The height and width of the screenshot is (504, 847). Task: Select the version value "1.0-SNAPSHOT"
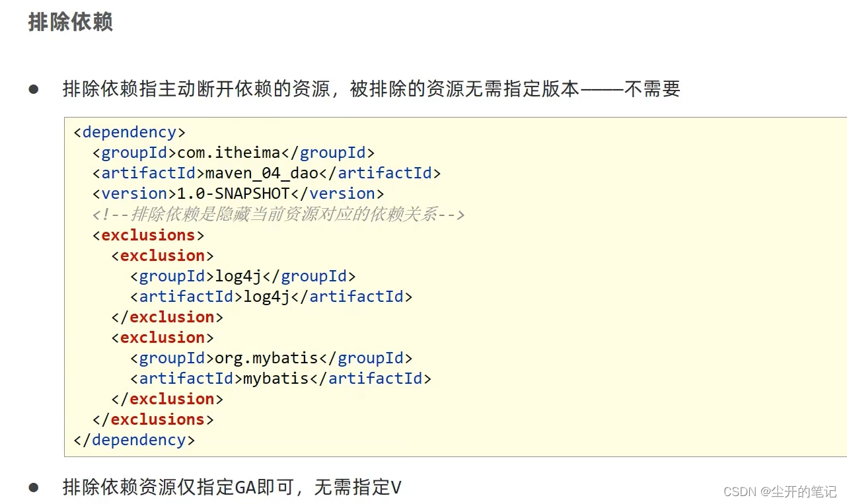(x=233, y=194)
